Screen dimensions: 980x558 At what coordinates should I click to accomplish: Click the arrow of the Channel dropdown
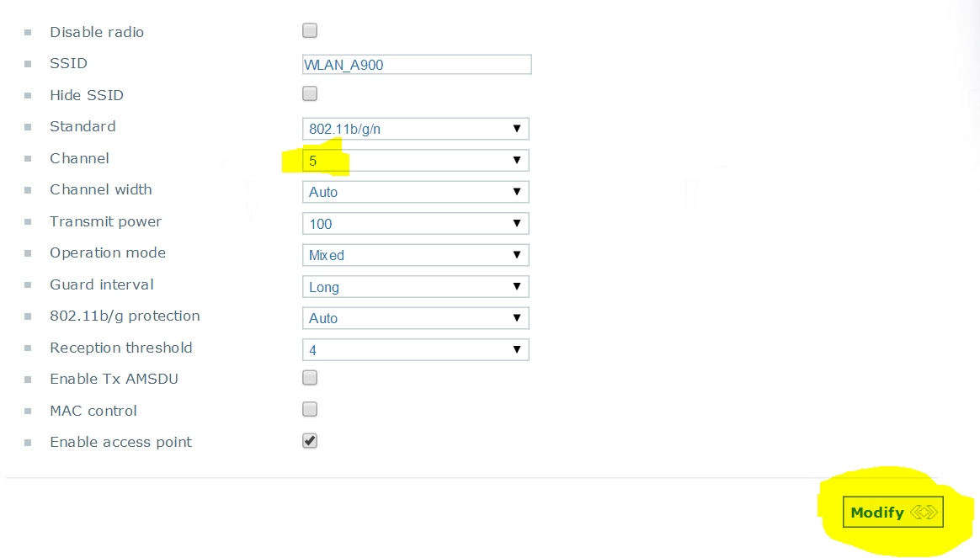(517, 160)
